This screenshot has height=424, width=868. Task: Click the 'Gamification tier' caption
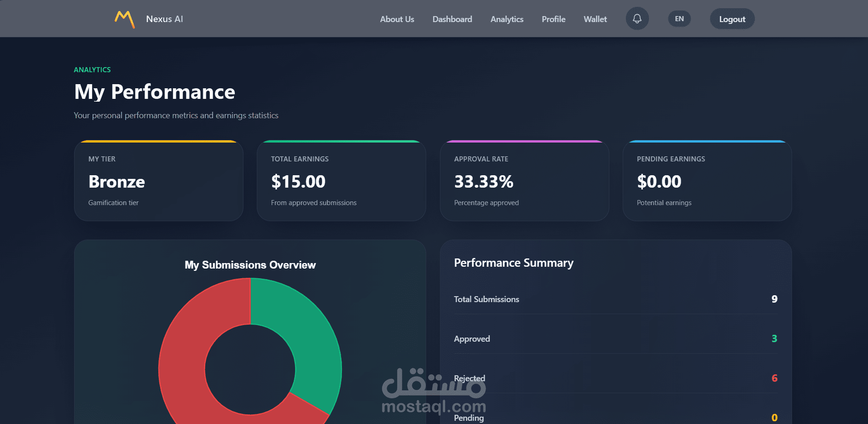pos(114,203)
